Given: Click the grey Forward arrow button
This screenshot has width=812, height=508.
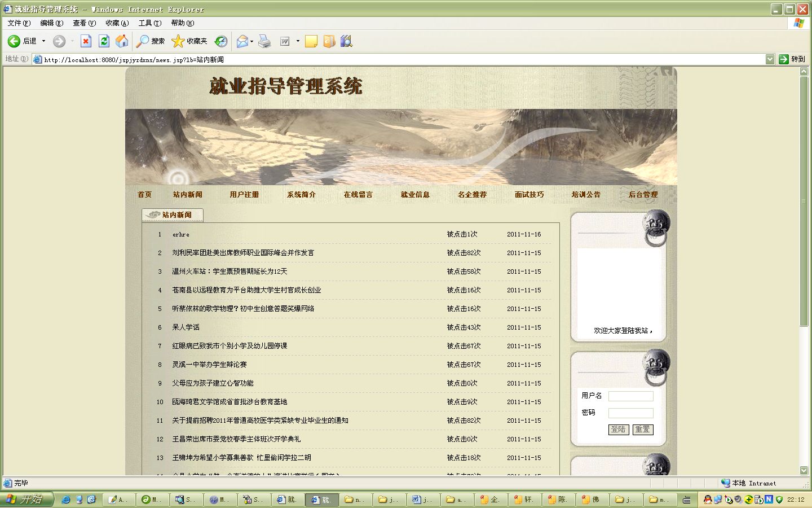Looking at the screenshot, I should click(59, 41).
